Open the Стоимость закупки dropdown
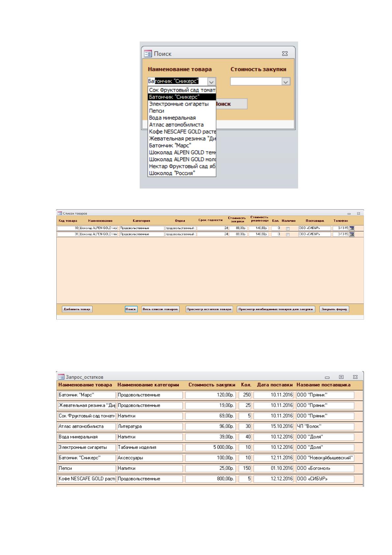392x555 pixels. coord(286,81)
